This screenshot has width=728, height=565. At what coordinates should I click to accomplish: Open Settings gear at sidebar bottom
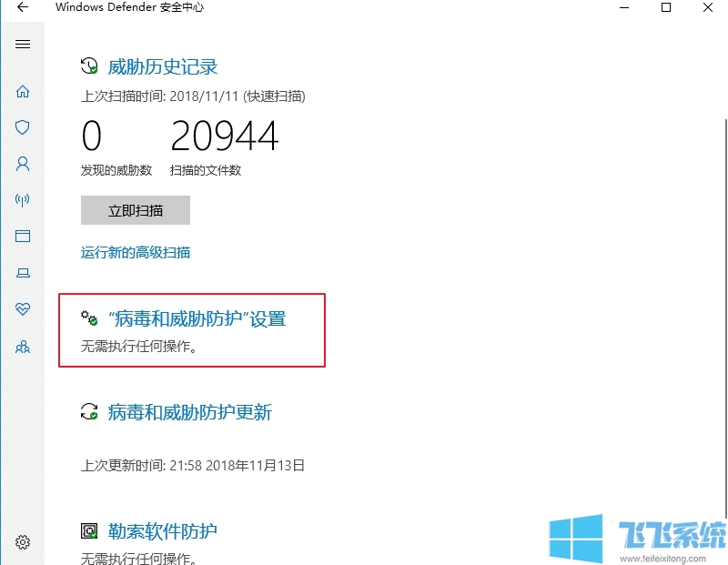click(x=23, y=542)
